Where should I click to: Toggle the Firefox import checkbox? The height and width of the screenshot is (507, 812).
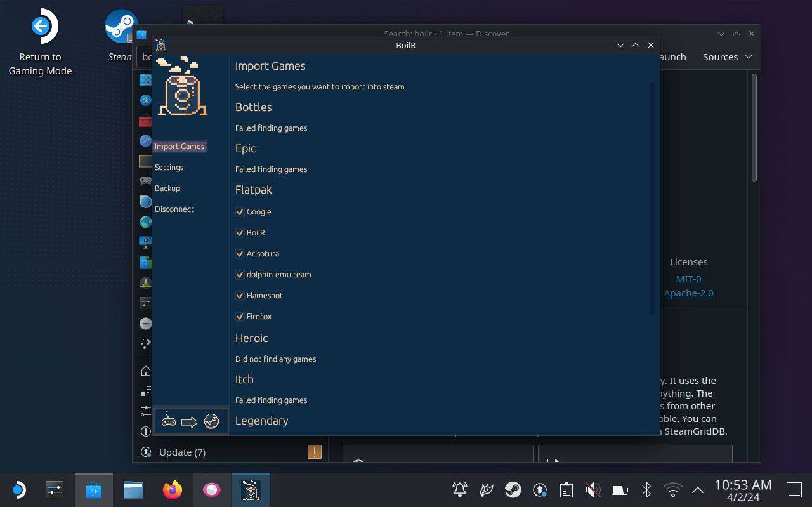click(240, 317)
